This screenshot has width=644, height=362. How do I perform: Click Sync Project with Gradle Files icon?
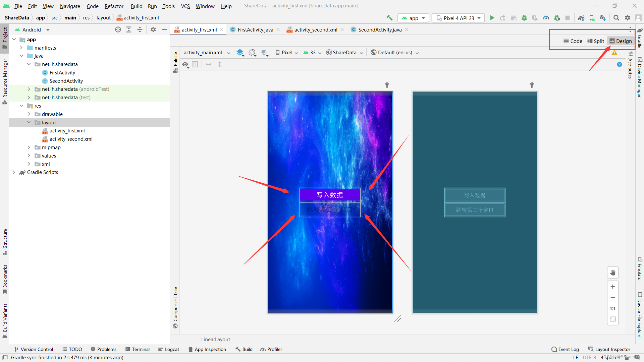[581, 18]
